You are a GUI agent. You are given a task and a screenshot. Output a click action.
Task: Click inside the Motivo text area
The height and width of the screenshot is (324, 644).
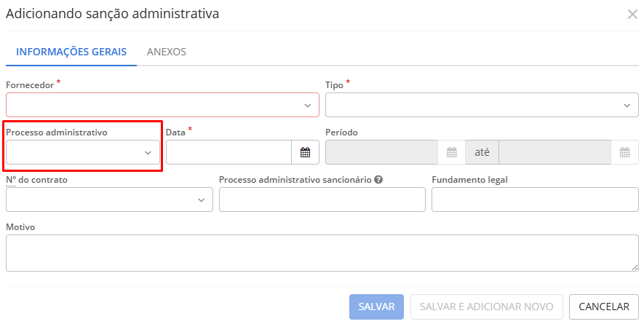(x=322, y=253)
